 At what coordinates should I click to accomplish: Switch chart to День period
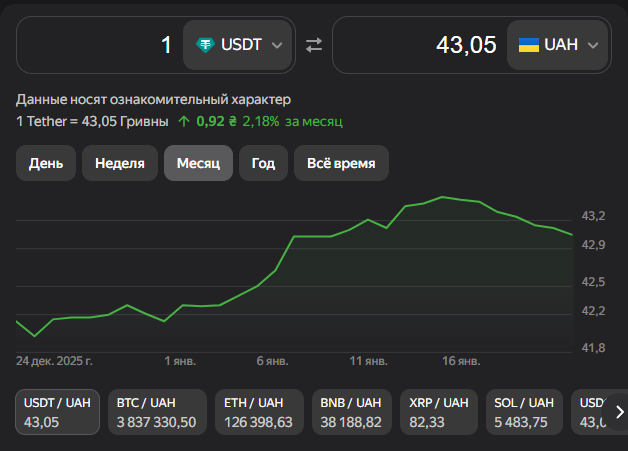click(46, 163)
